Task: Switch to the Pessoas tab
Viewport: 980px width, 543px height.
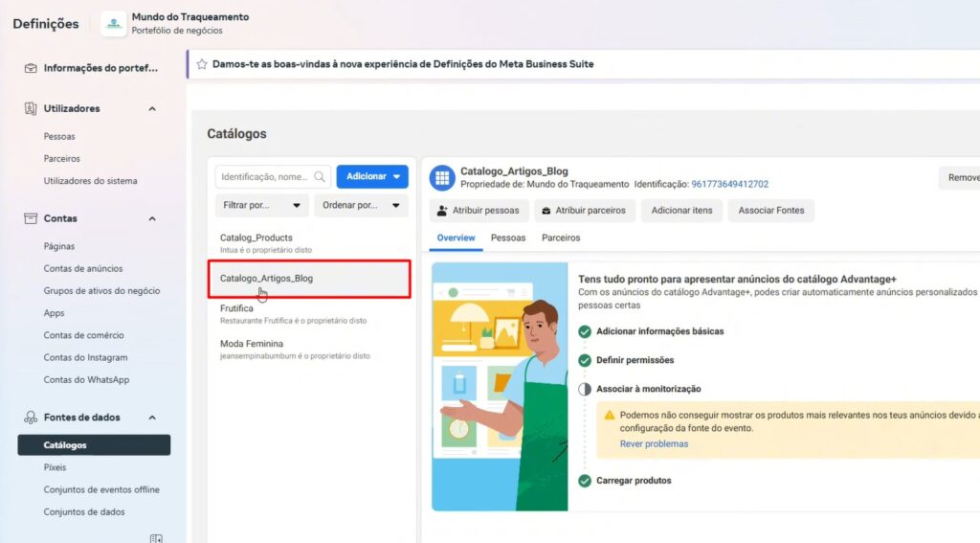Action: tap(508, 238)
